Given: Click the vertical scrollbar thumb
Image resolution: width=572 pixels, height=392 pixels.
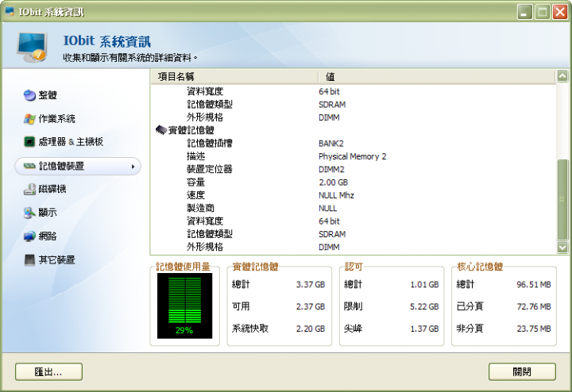Looking at the screenshot, I should [562, 200].
